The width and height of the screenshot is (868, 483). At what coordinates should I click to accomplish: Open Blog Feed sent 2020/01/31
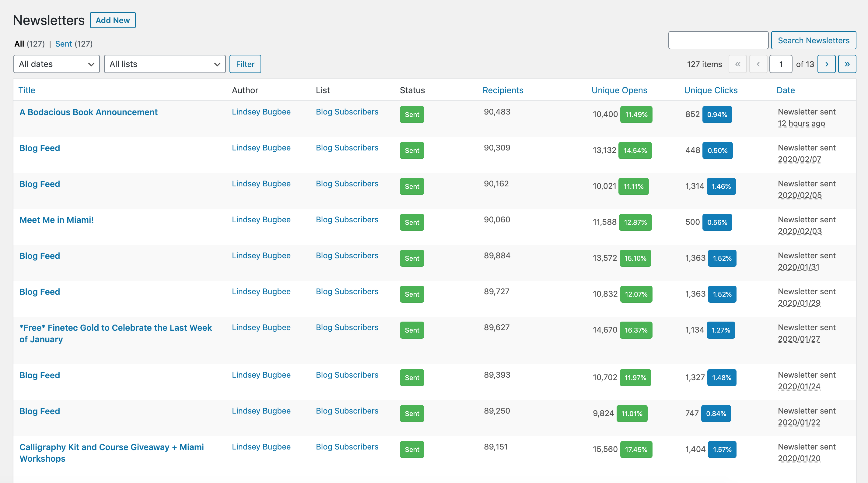[40, 256]
